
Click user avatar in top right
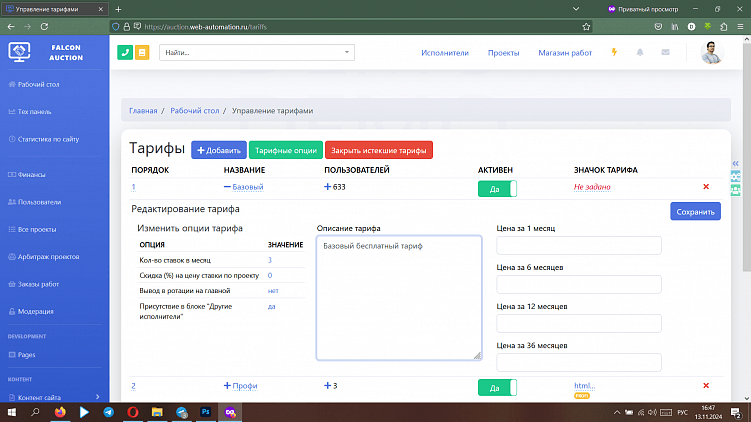pyautogui.click(x=711, y=53)
